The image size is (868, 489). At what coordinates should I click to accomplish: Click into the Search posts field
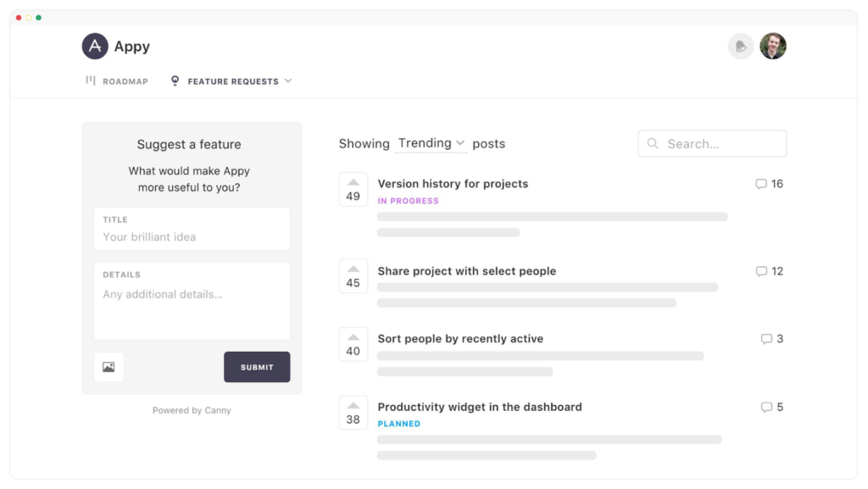[x=712, y=144]
